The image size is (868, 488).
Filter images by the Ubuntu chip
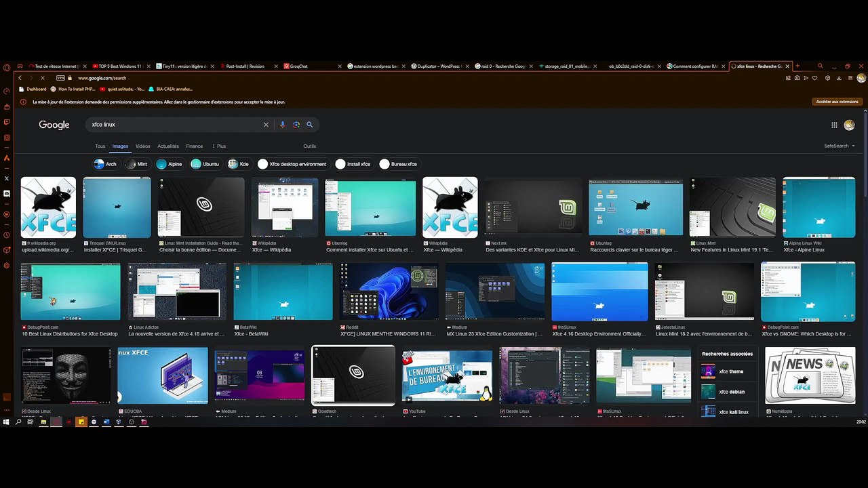point(205,164)
